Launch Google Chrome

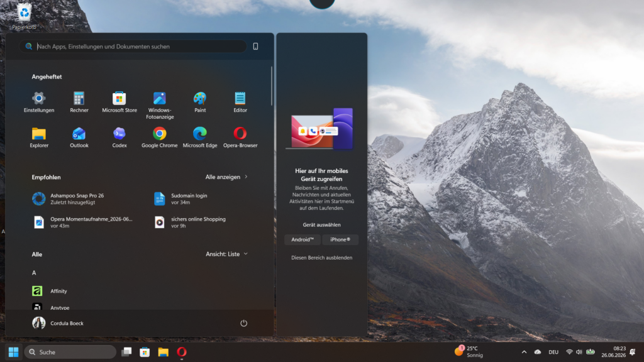coord(159,138)
